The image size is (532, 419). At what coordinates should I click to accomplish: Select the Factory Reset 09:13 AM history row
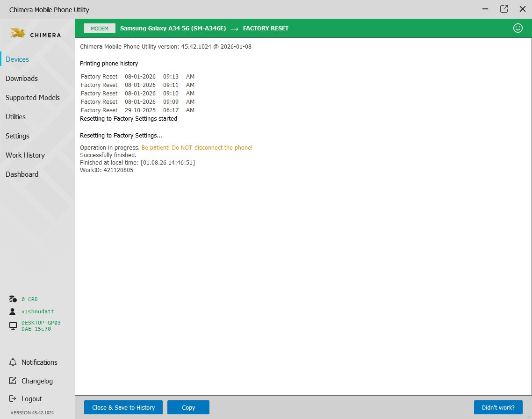pos(137,77)
